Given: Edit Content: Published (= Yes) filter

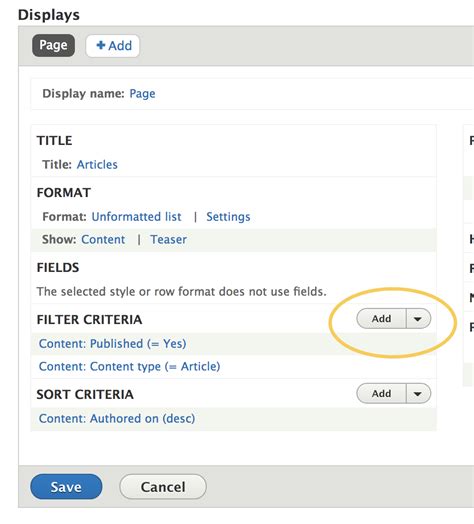Looking at the screenshot, I should pos(112,344).
